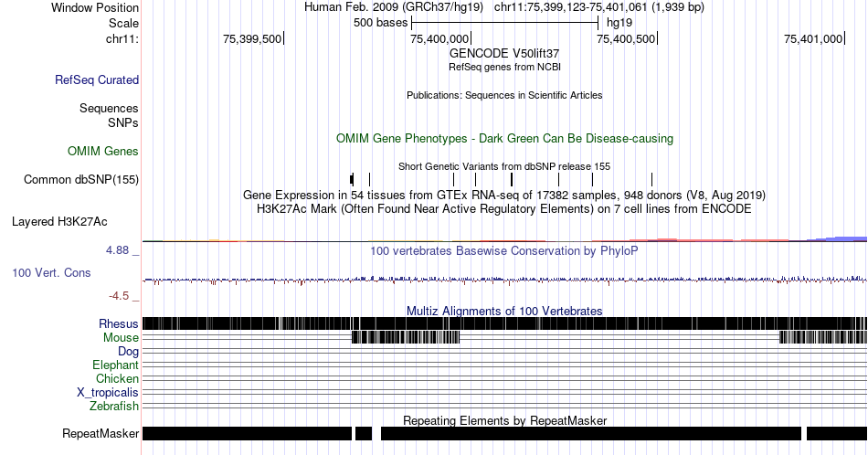Click 'RefSeq genes from NCBI' title
Image resolution: width=868 pixels, height=455 pixels.
504,67
